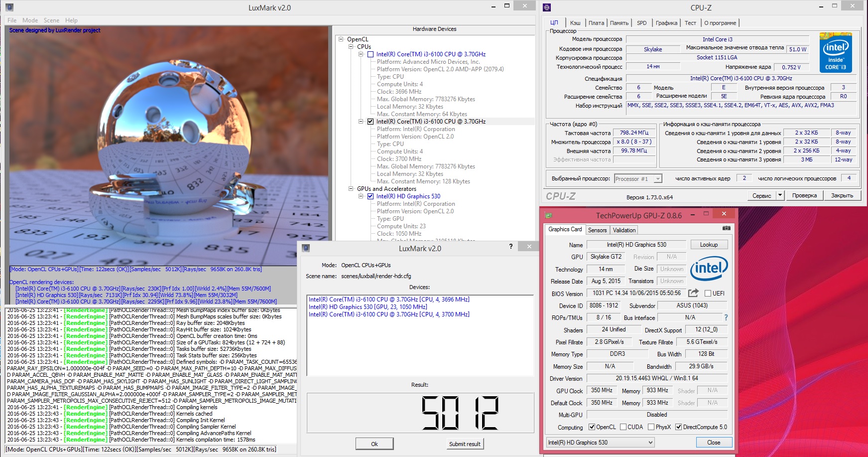
Task: Open the Scene menu in LuxMark
Action: click(x=51, y=20)
